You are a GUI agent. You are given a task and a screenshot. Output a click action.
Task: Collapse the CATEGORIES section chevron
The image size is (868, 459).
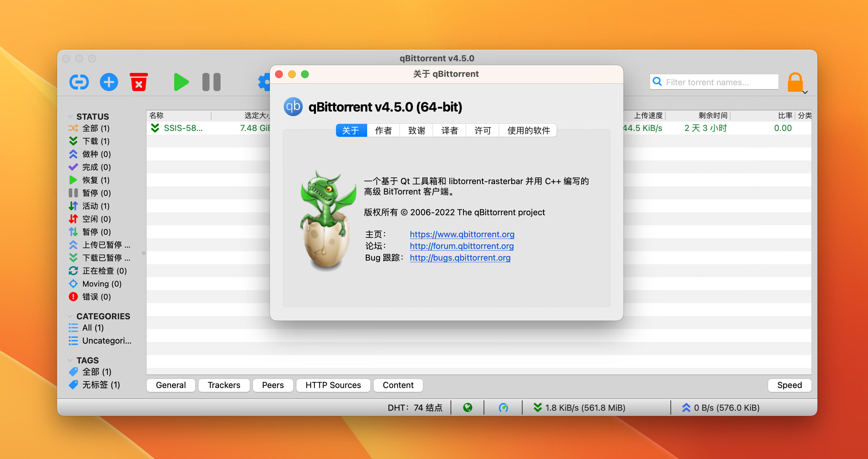coord(70,316)
